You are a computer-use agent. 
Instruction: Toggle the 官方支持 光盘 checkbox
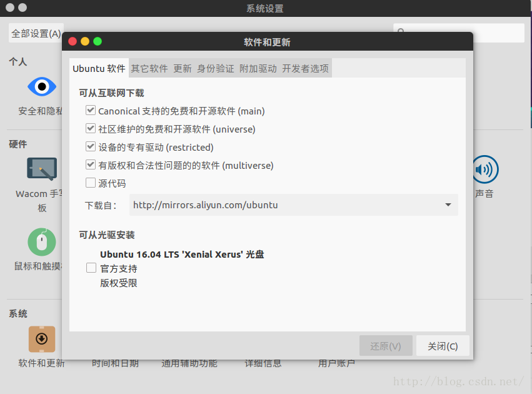(90, 268)
